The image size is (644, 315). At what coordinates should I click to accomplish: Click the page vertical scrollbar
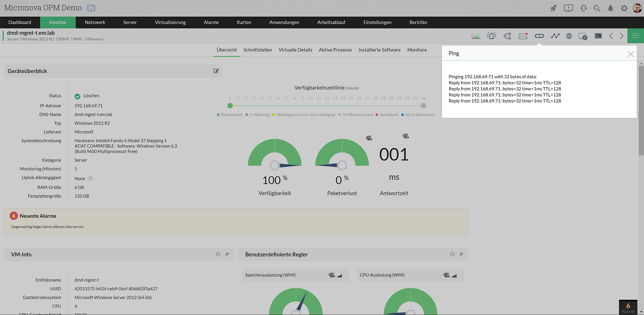(641, 111)
